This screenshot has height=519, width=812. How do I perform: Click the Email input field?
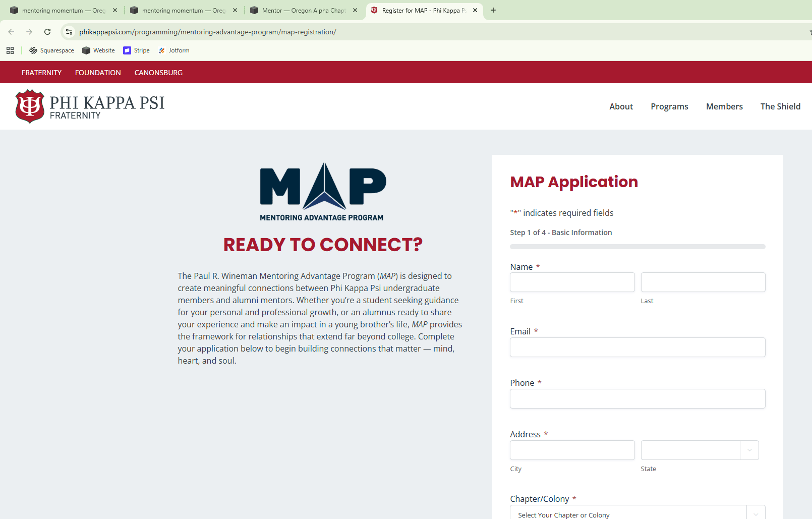click(637, 348)
